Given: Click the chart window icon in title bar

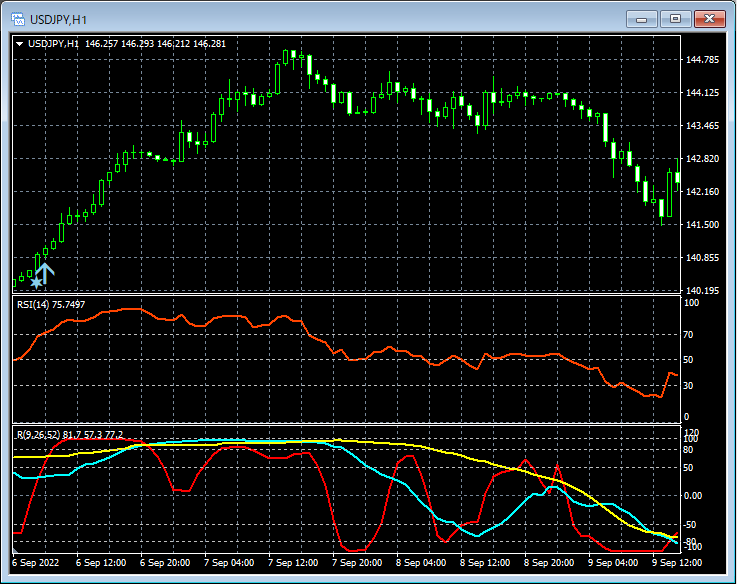Looking at the screenshot, I should [17, 19].
